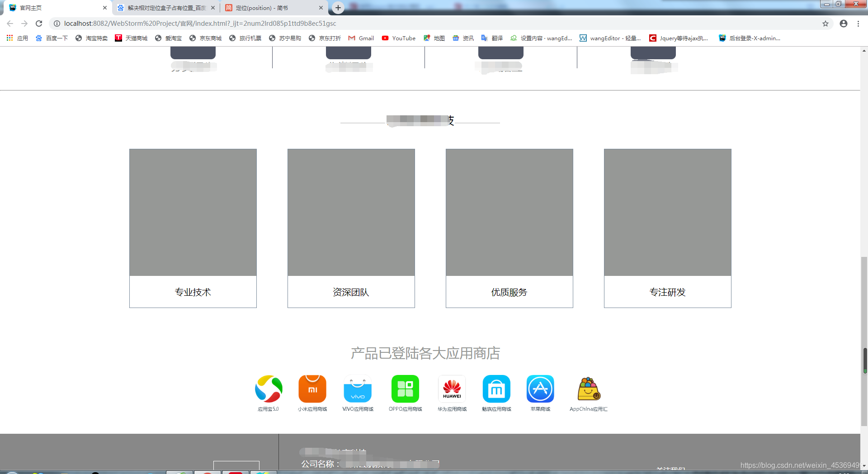Click the 资深团队 card label

351,292
